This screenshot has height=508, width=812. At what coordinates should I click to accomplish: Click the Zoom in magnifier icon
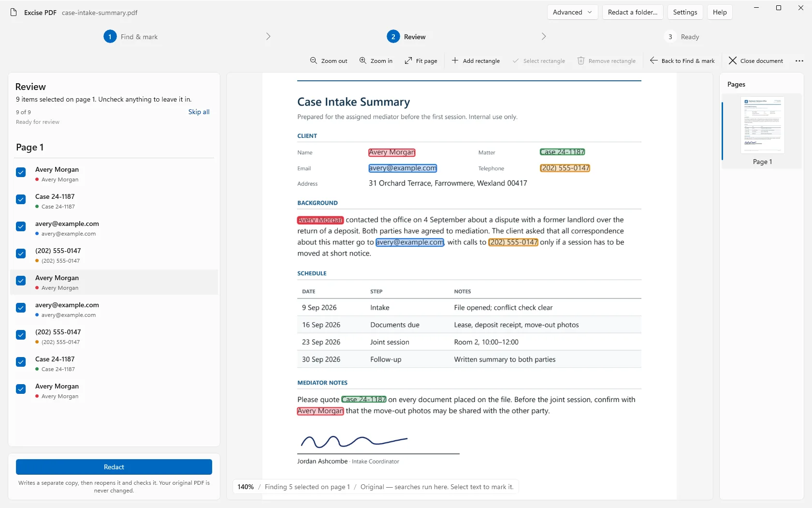tap(363, 60)
